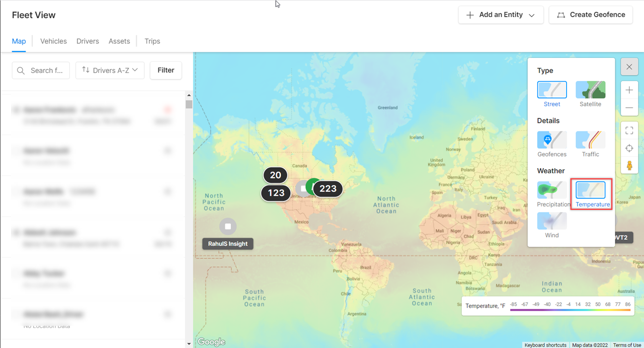Enable the Wind weather layer
This screenshot has width=644, height=348.
[x=552, y=221]
